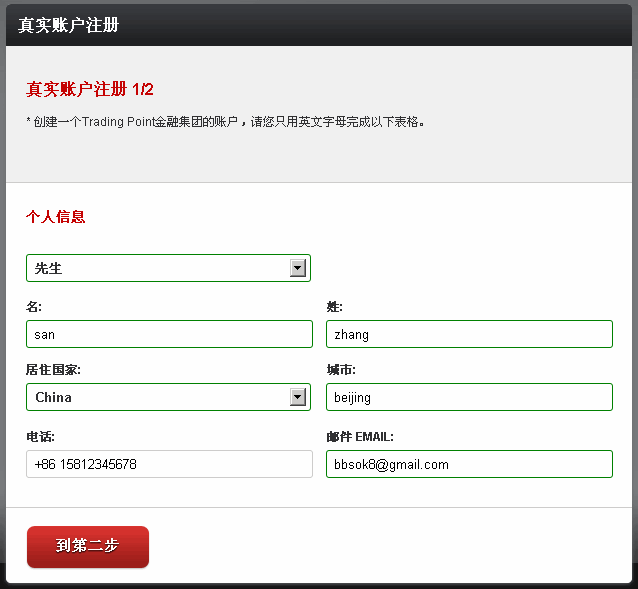Click the arrow button of the China dropdown

[297, 397]
